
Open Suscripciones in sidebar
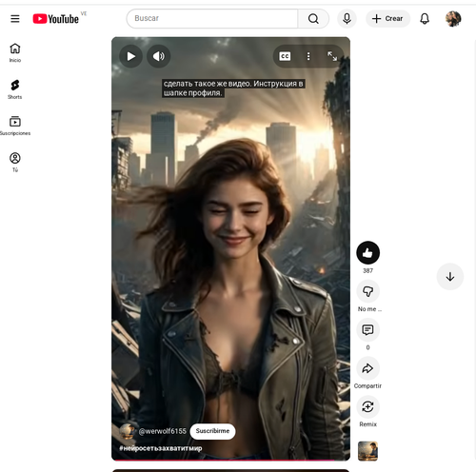[15, 126]
